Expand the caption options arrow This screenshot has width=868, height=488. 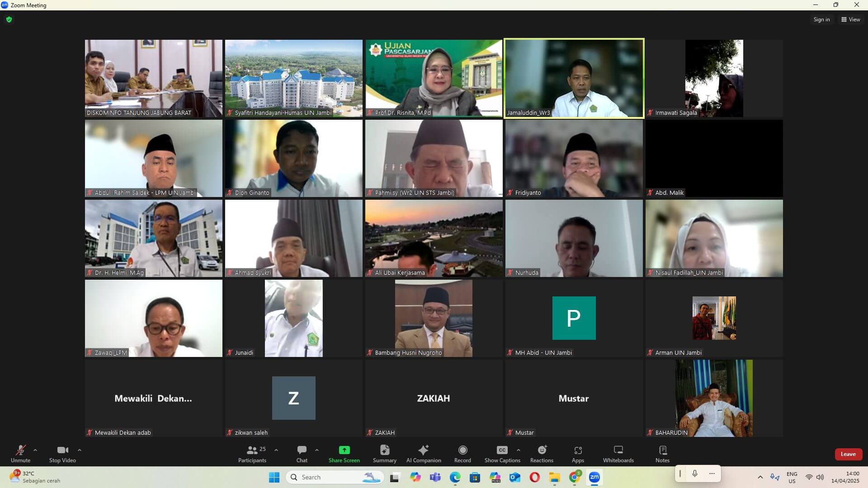click(x=519, y=450)
